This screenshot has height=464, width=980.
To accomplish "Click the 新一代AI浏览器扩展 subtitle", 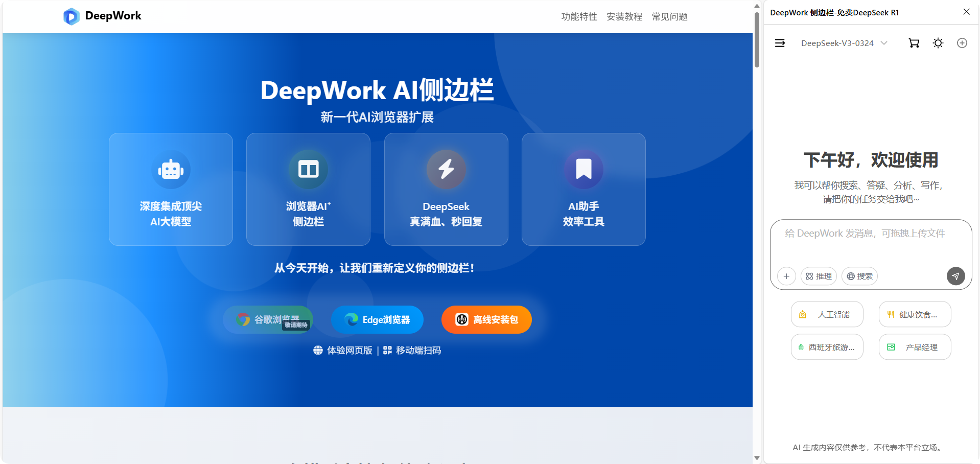I will [x=377, y=117].
